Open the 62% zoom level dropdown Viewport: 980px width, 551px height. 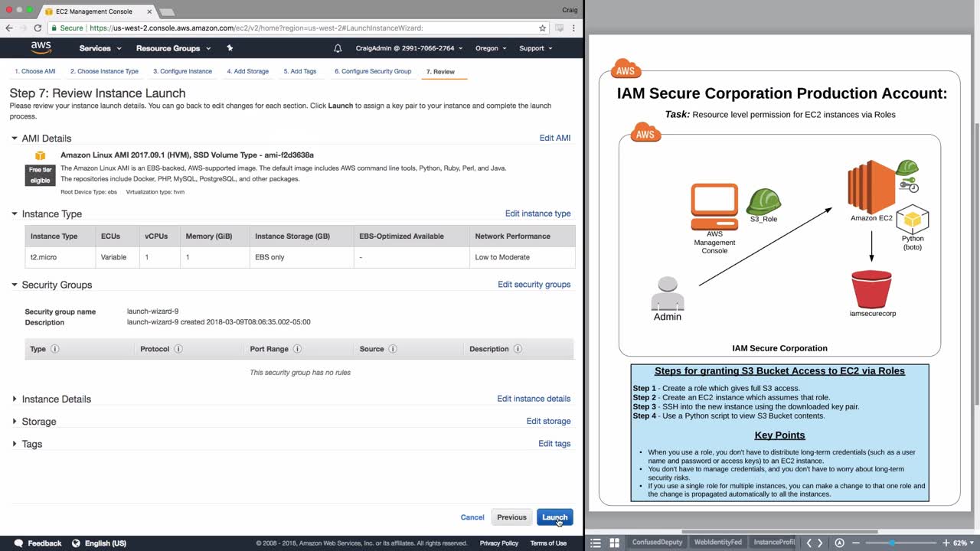point(963,543)
